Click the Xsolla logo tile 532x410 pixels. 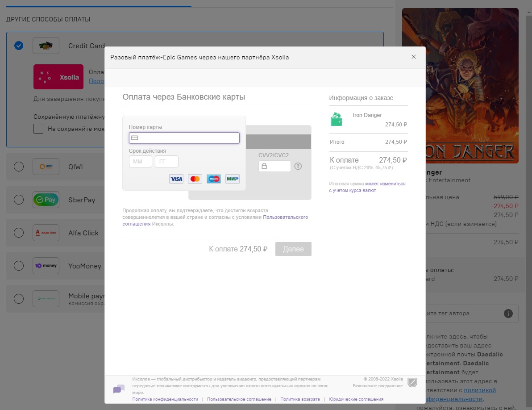pos(58,77)
